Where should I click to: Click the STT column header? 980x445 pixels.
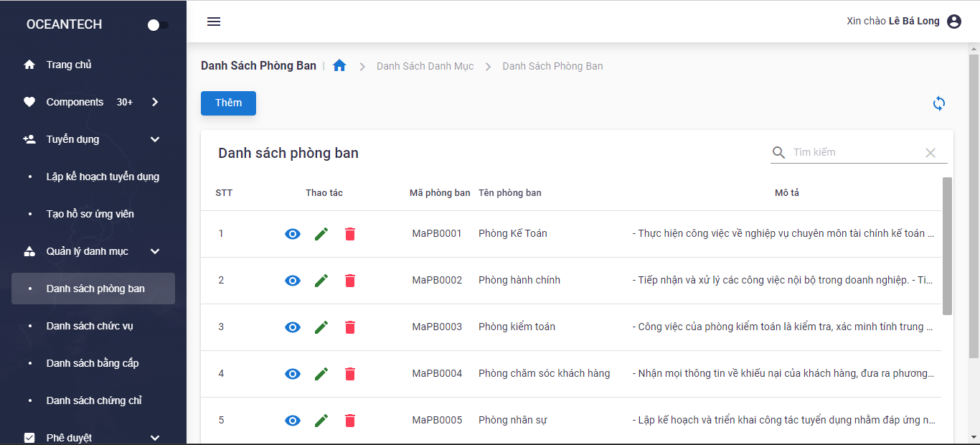pyautogui.click(x=224, y=193)
